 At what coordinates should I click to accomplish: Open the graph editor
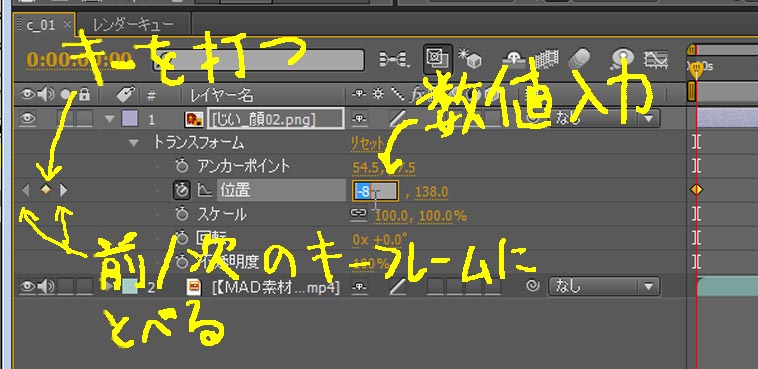[x=656, y=59]
